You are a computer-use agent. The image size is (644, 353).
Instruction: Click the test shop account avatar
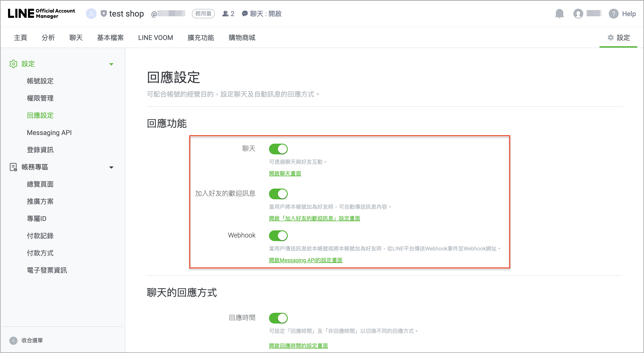(x=91, y=14)
